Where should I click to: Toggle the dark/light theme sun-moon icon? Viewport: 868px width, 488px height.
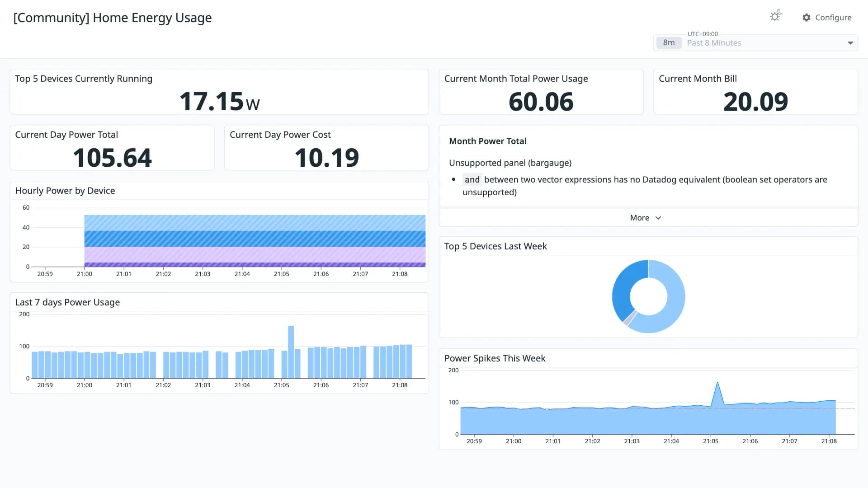[x=776, y=16]
